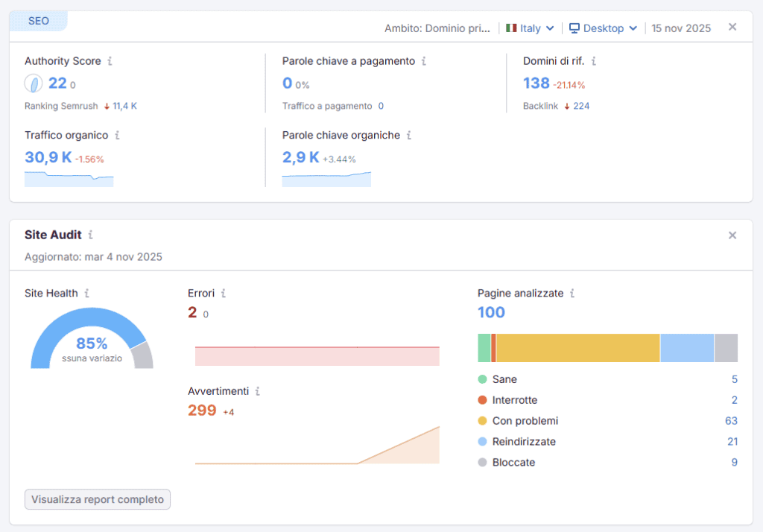Show info for Site Audit heading

90,235
